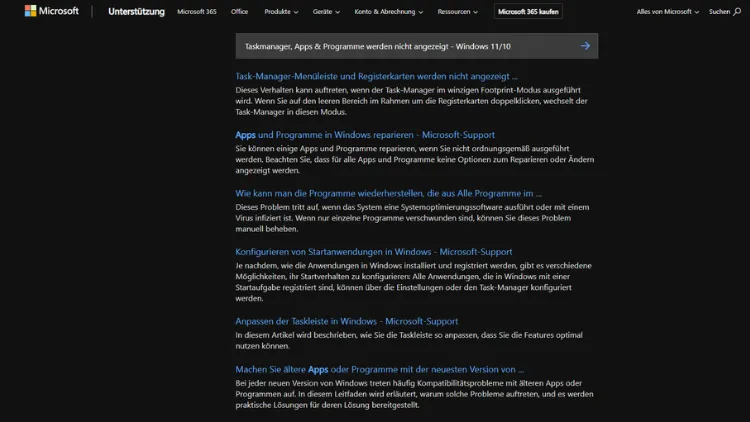750x422 pixels.
Task: Click the Microsoft logo
Action: coord(52,11)
